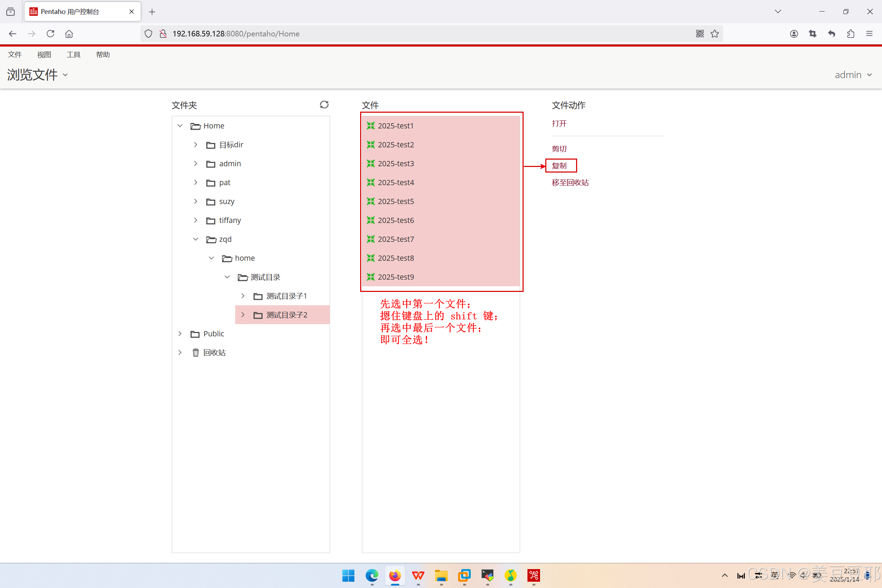Open the 视图 menu

click(x=44, y=55)
